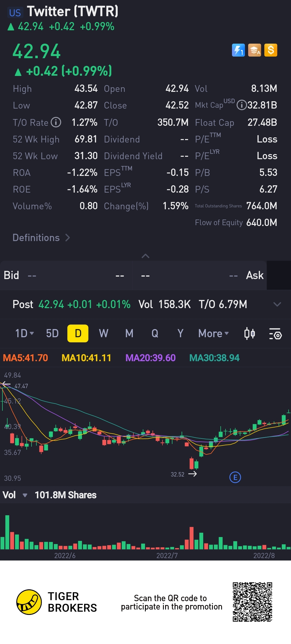The width and height of the screenshot is (291, 644).
Task: Tap the blue lightning quick-trade icon
Action: pyautogui.click(x=238, y=50)
